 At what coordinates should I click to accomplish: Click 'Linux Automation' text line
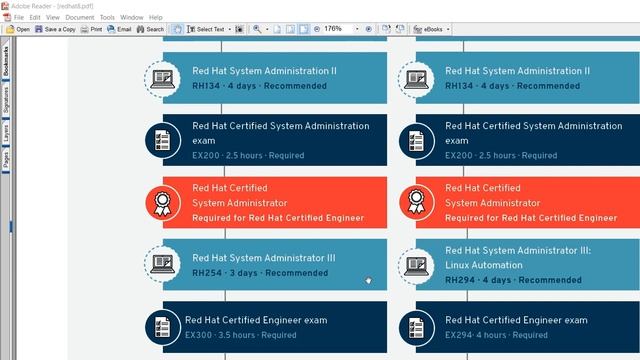[x=484, y=265]
